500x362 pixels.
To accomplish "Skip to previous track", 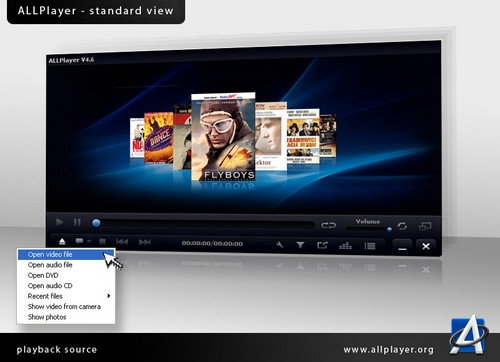I will pos(122,242).
